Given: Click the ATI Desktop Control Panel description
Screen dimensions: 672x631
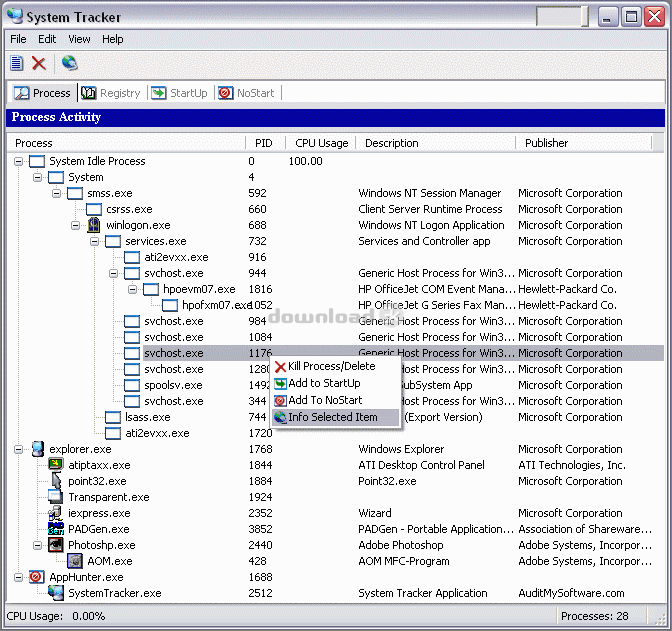Looking at the screenshot, I should click(421, 465).
